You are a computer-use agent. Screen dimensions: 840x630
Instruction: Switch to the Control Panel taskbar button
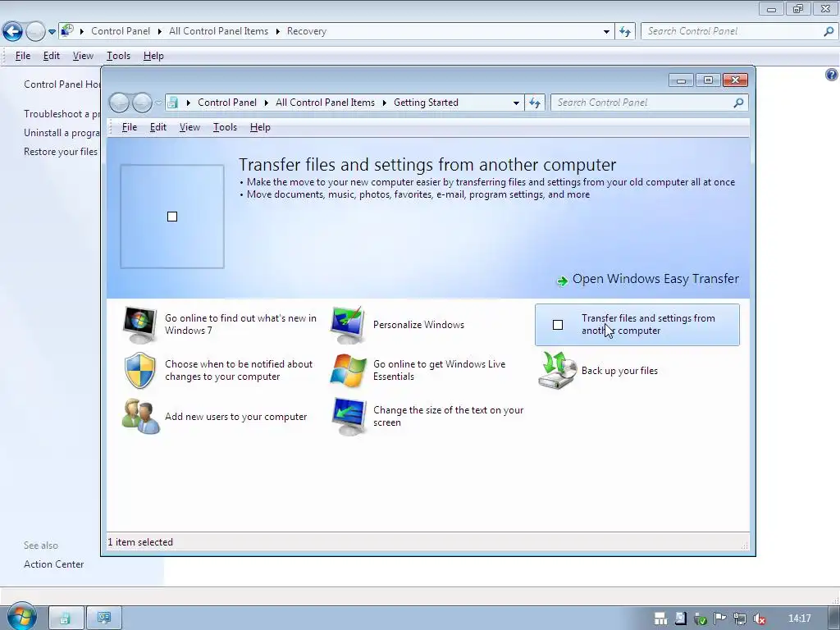[104, 619]
